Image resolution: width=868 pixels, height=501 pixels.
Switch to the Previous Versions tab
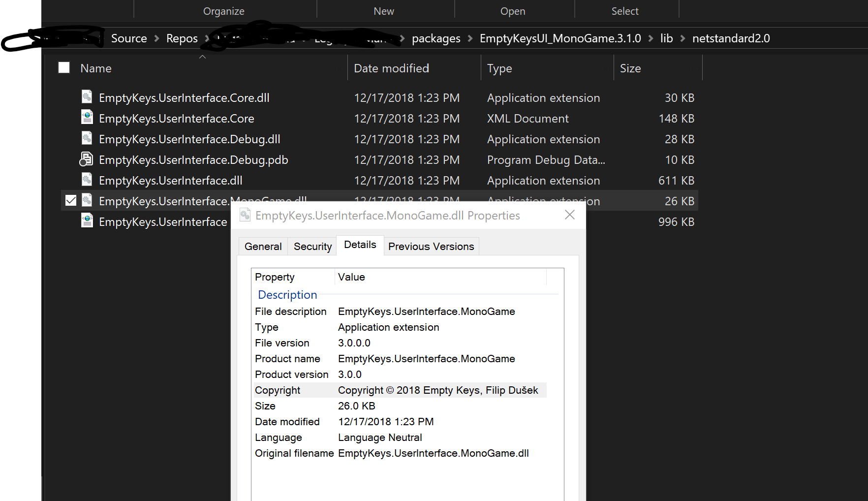point(431,246)
